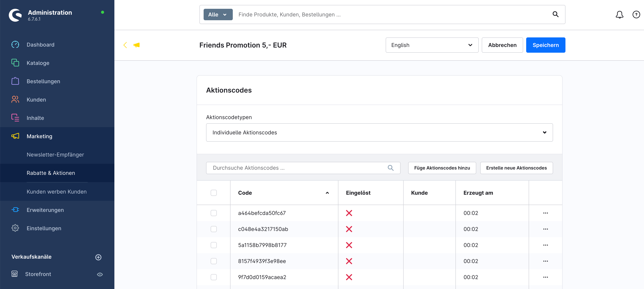Click the global search magnifier icon
The height and width of the screenshot is (289, 644).
tap(555, 14)
